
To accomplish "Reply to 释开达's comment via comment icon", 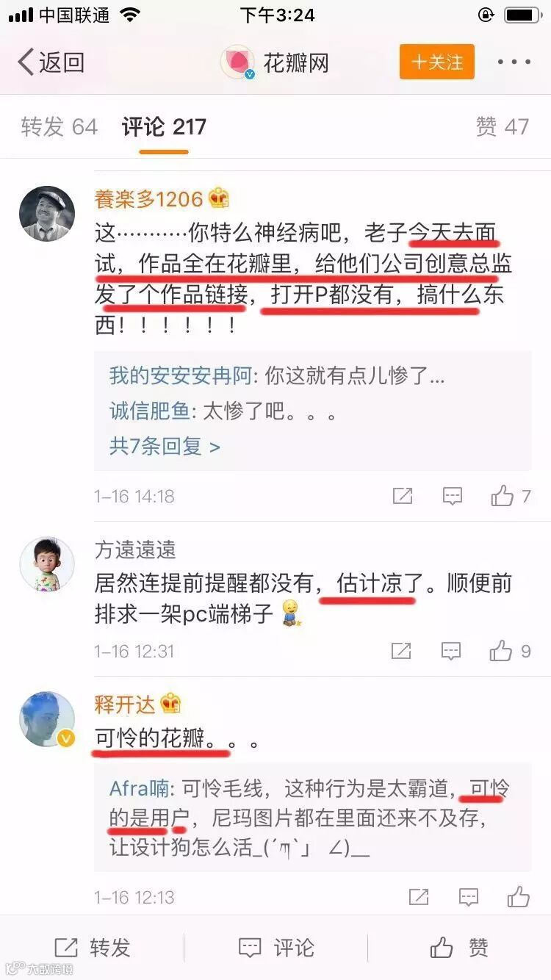I will (x=468, y=897).
